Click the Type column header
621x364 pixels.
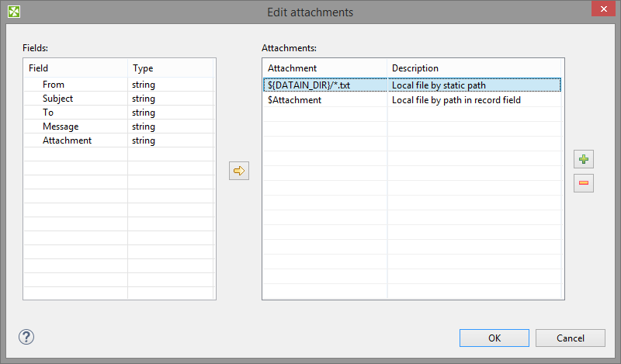pos(171,68)
